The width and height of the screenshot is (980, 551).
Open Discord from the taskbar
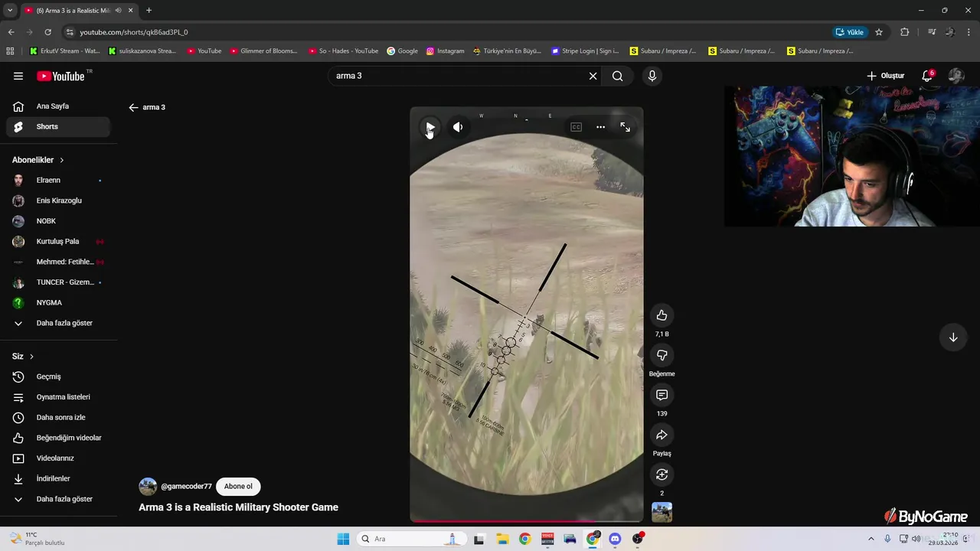tap(615, 539)
